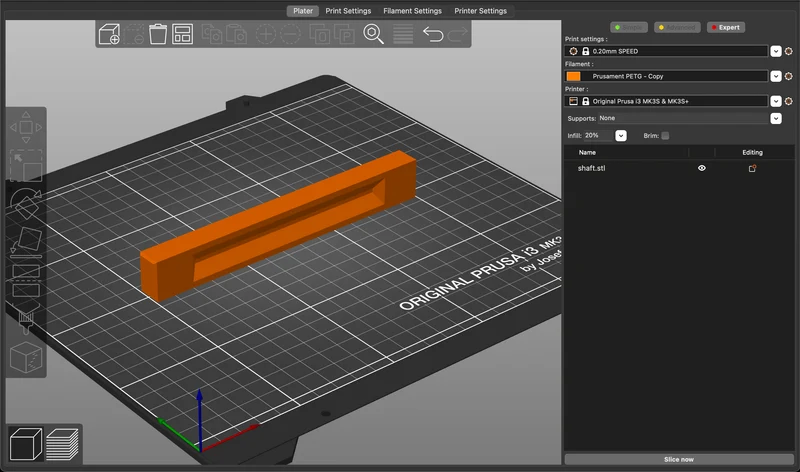Screen dimensions: 800x472
Task: Select the Cut tool in left toolbar
Action: pos(26,281)
